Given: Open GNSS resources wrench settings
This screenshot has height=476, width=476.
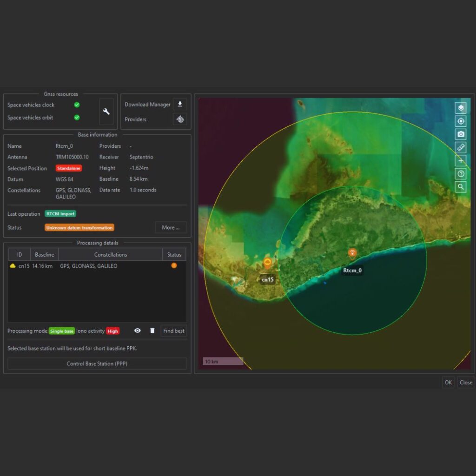Looking at the screenshot, I should click(x=106, y=112).
